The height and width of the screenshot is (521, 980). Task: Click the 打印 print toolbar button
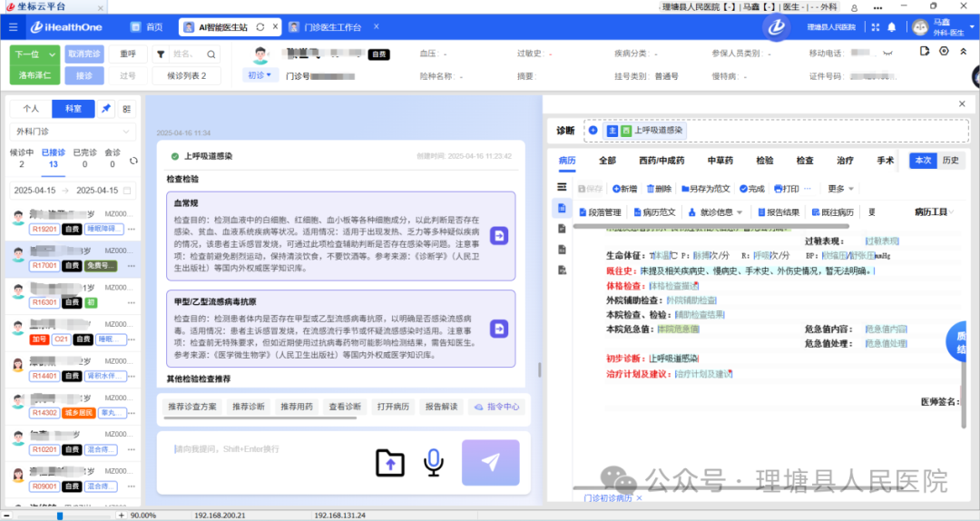pos(786,189)
